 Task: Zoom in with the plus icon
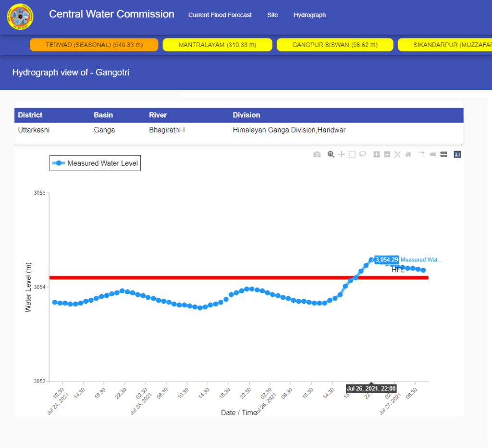coord(377,154)
